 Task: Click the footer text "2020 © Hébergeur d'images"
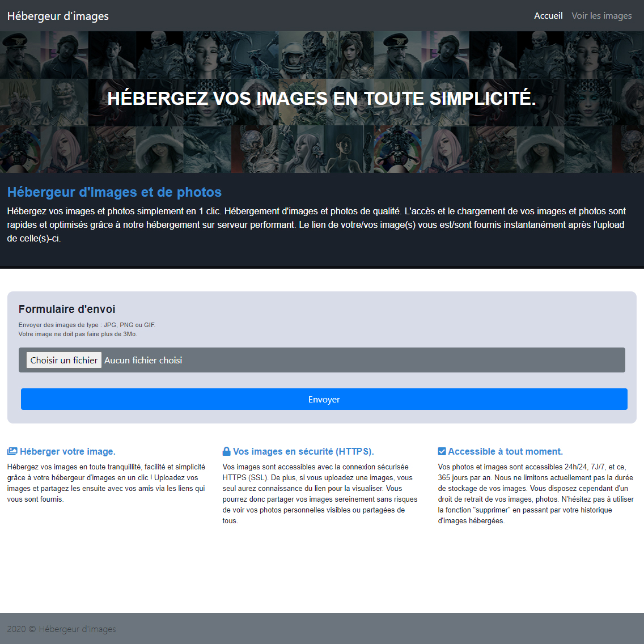[x=61, y=629]
